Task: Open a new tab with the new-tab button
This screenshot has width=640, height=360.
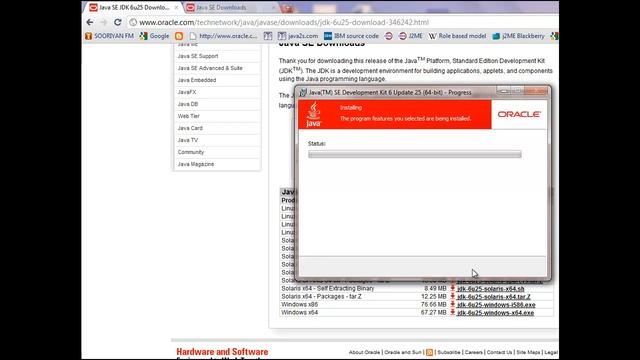Action: pos(287,8)
